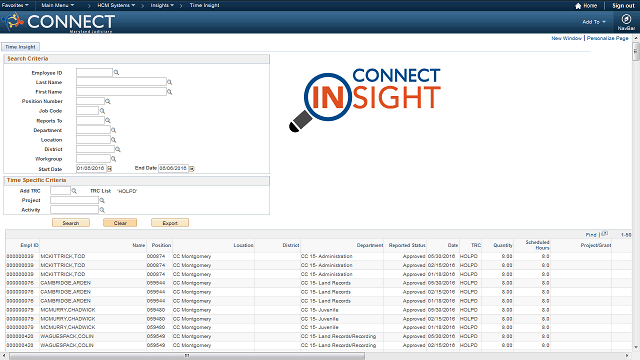Open First Name lookup magnifier
Viewport: 640px width, 360px height.
(169, 92)
